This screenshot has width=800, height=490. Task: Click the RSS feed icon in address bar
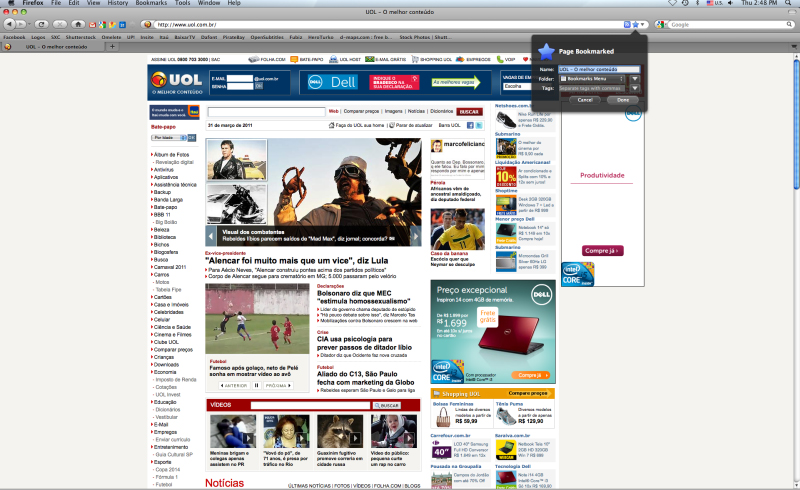point(627,24)
